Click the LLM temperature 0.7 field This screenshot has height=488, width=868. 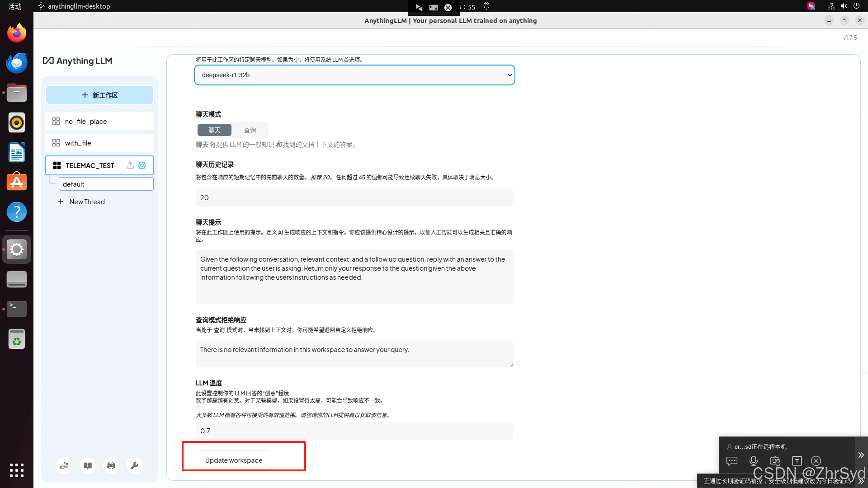click(x=354, y=431)
